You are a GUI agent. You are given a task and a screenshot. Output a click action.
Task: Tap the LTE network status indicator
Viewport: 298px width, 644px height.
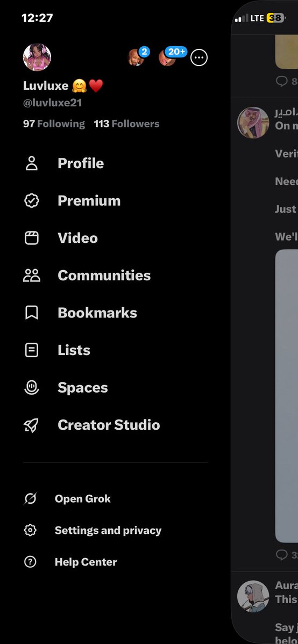click(257, 18)
